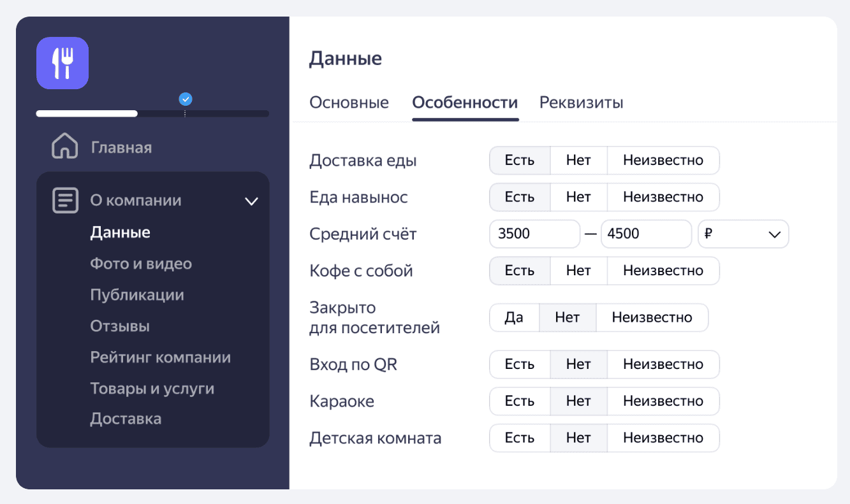The width and height of the screenshot is (850, 504).
Task: Set Караоке to Неизвестно
Action: (663, 401)
